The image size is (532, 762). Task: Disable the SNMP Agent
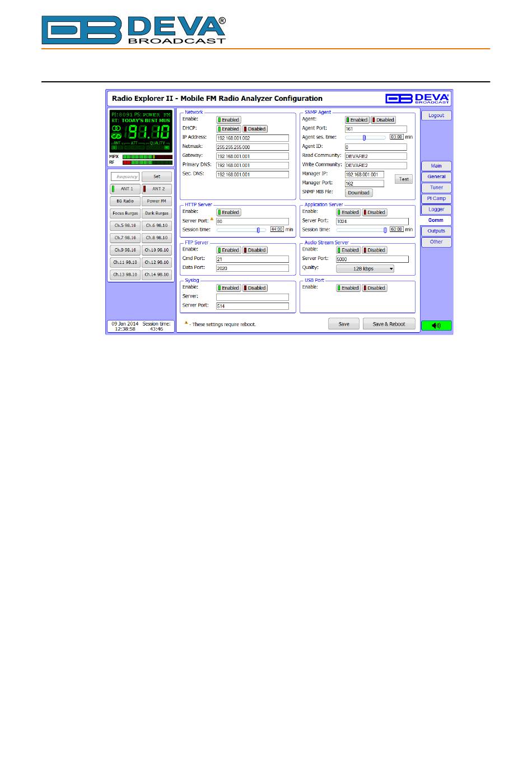point(383,120)
